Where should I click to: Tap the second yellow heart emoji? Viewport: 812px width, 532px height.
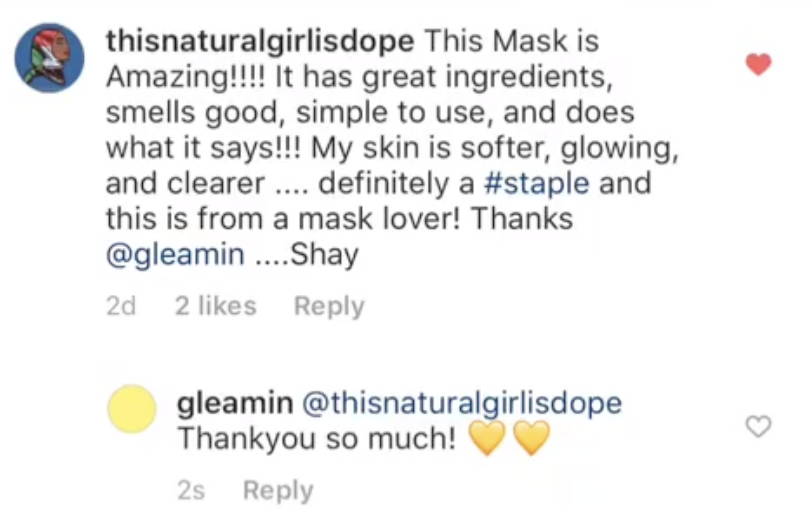[x=531, y=438]
